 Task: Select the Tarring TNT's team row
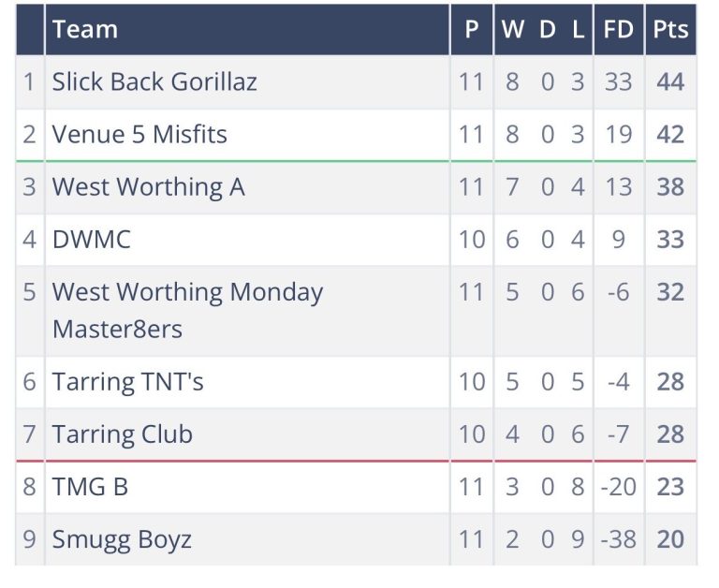[x=127, y=382]
